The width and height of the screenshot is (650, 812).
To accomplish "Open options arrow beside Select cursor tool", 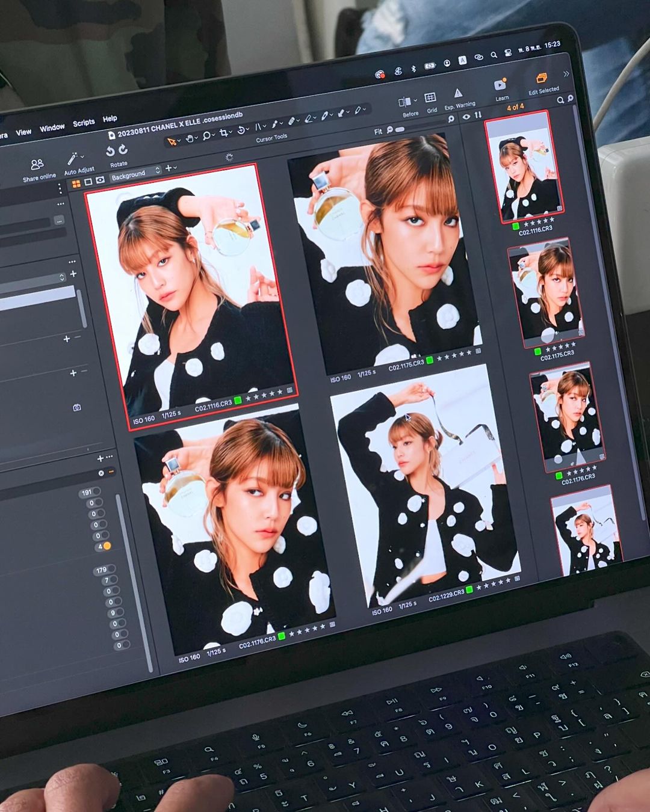I will (179, 141).
